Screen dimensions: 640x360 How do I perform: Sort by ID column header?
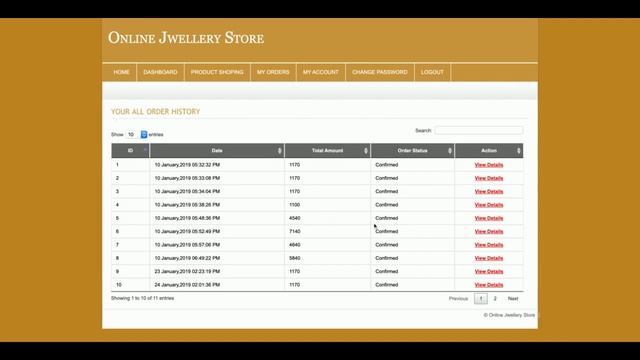[x=130, y=151]
